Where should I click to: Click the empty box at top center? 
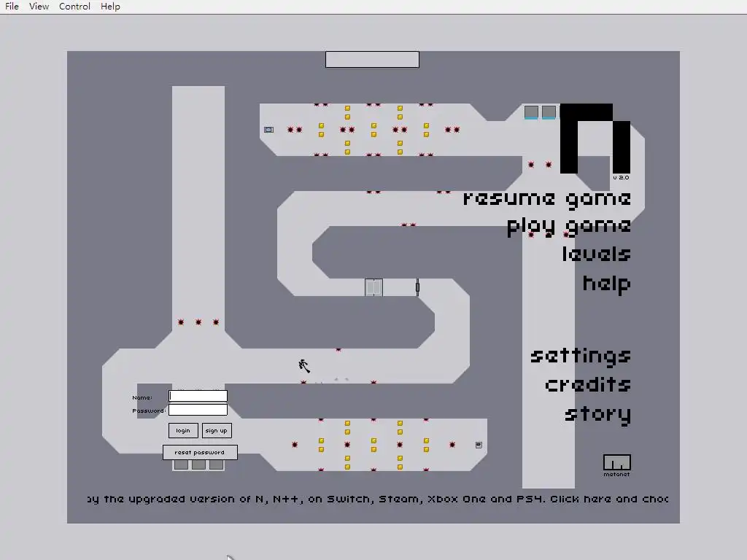click(372, 60)
